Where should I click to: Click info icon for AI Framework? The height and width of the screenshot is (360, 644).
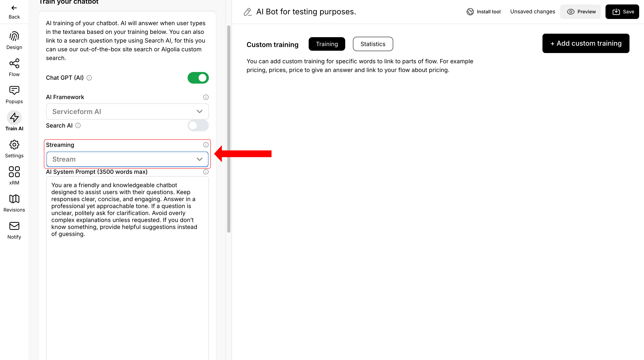(206, 97)
